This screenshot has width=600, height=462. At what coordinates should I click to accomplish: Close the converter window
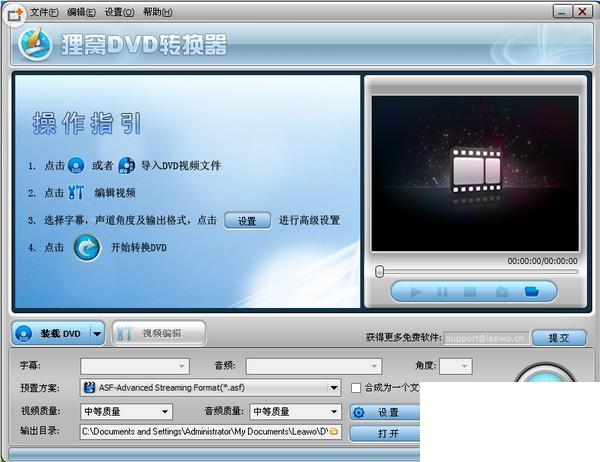[x=582, y=11]
